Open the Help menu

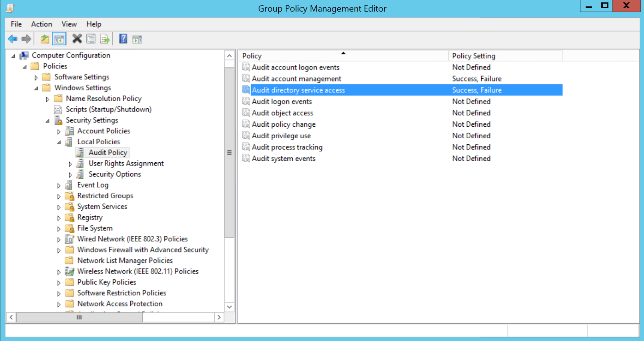(x=94, y=24)
